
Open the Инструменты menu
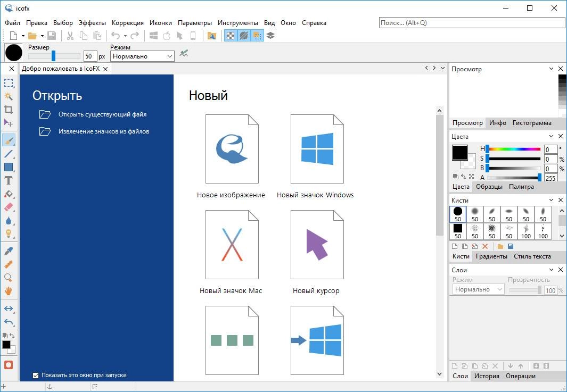click(x=238, y=23)
